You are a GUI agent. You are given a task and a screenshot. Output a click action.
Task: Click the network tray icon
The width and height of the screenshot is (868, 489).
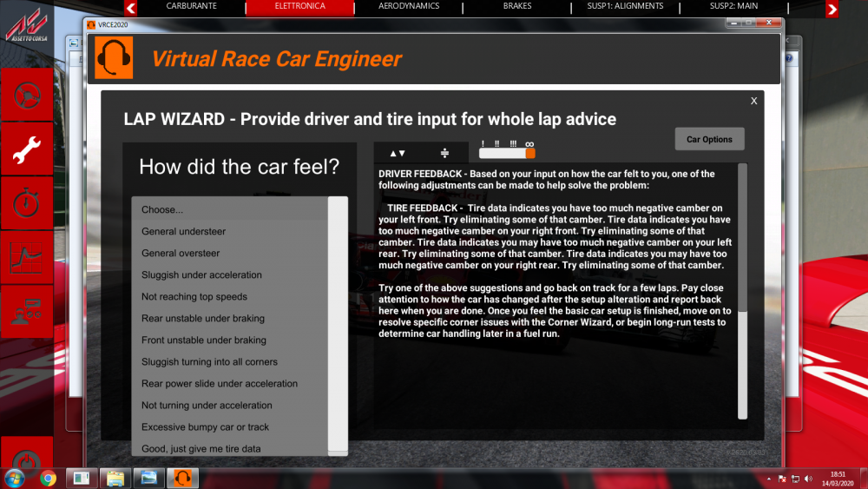[x=795, y=479]
